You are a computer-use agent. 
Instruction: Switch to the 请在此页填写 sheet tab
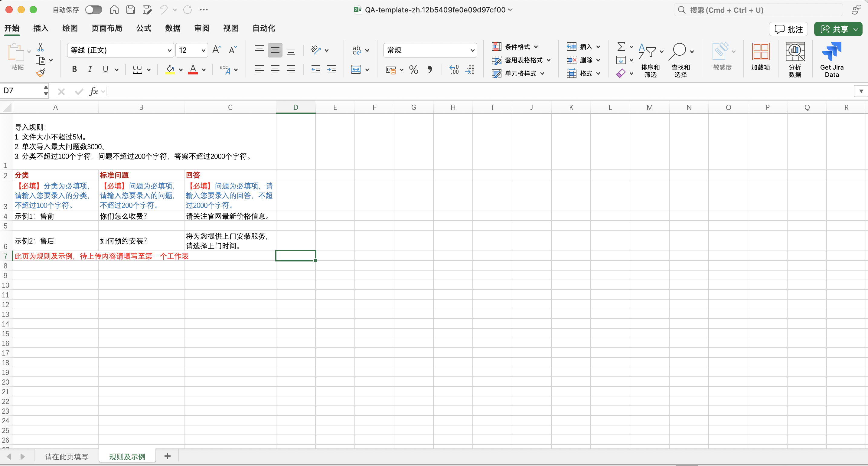coord(66,456)
